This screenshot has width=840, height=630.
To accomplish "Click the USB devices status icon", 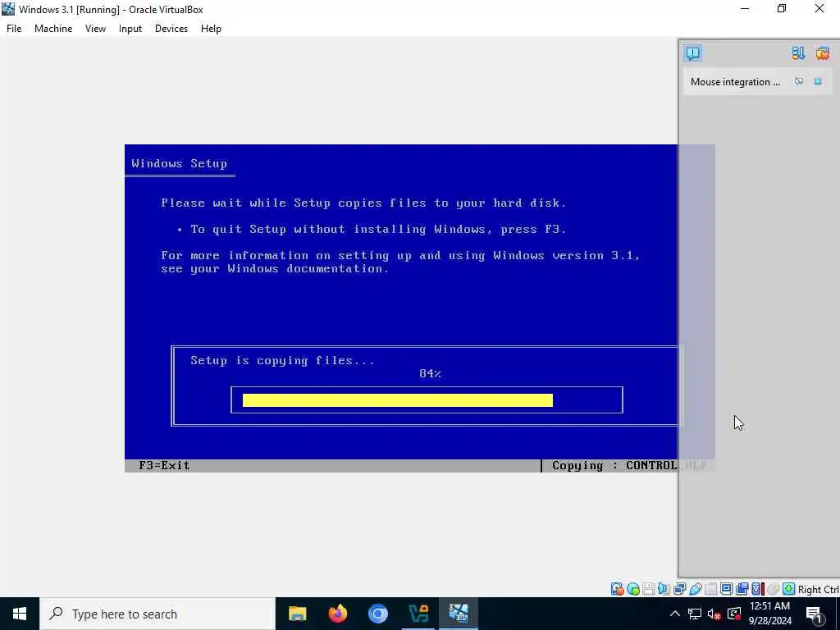I will tap(696, 589).
